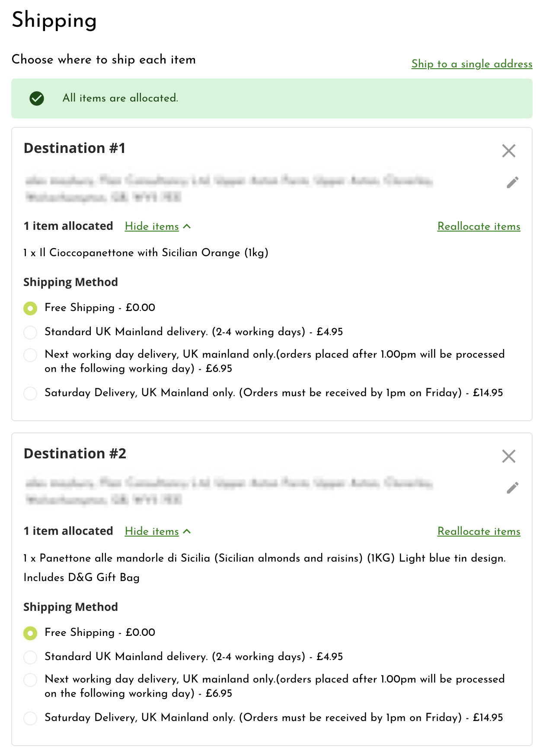Reallocate items for Destination #2

click(x=479, y=531)
